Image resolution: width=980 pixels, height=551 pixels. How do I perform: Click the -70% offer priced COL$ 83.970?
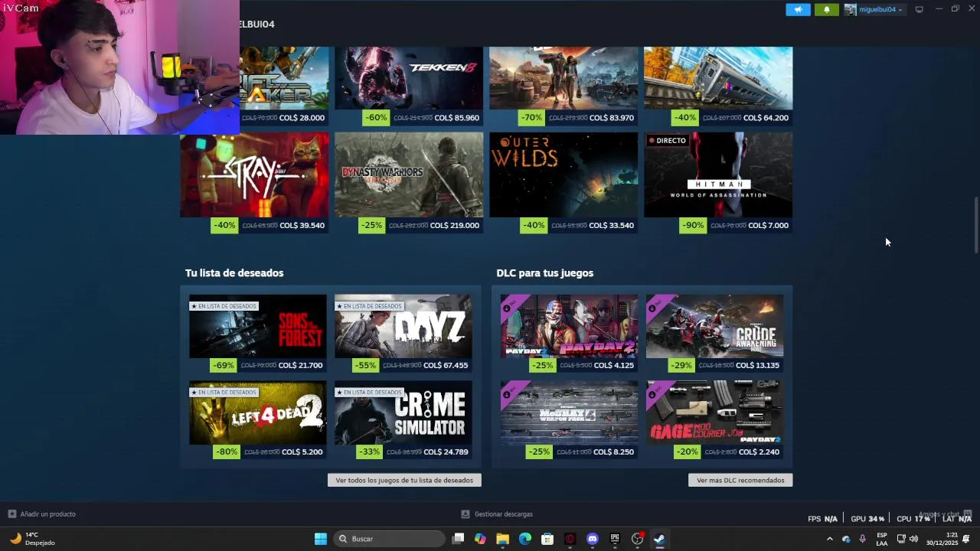(611, 118)
